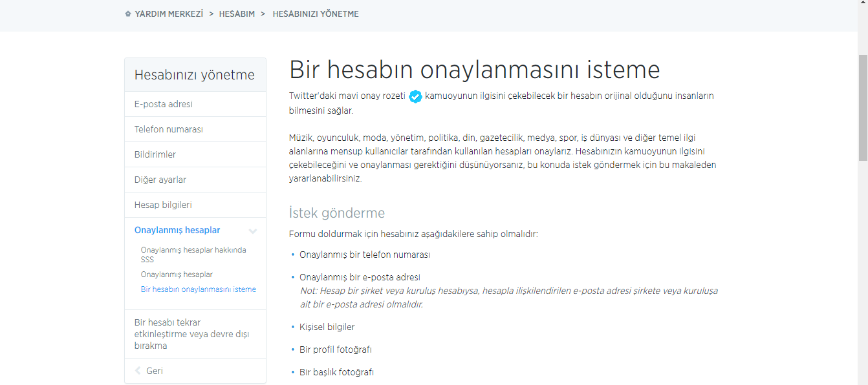Click the Geri text in sidebar
The image size is (868, 385).
pos(155,371)
